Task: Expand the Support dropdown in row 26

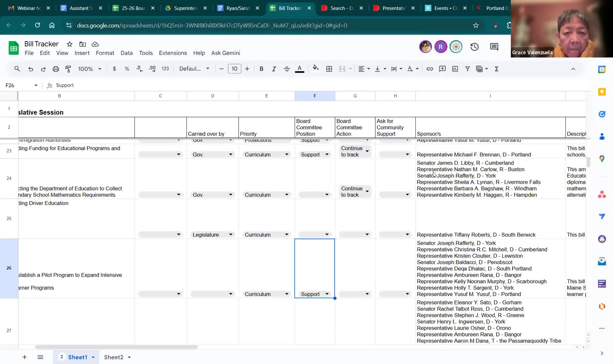Action: [327, 294]
